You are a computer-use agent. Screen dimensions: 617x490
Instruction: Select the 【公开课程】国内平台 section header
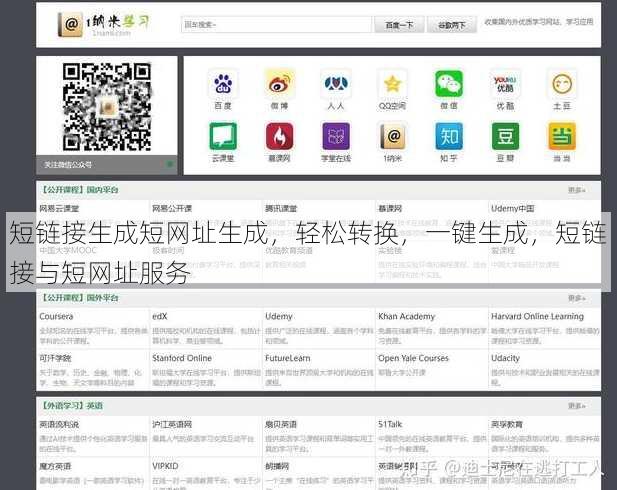click(x=80, y=190)
